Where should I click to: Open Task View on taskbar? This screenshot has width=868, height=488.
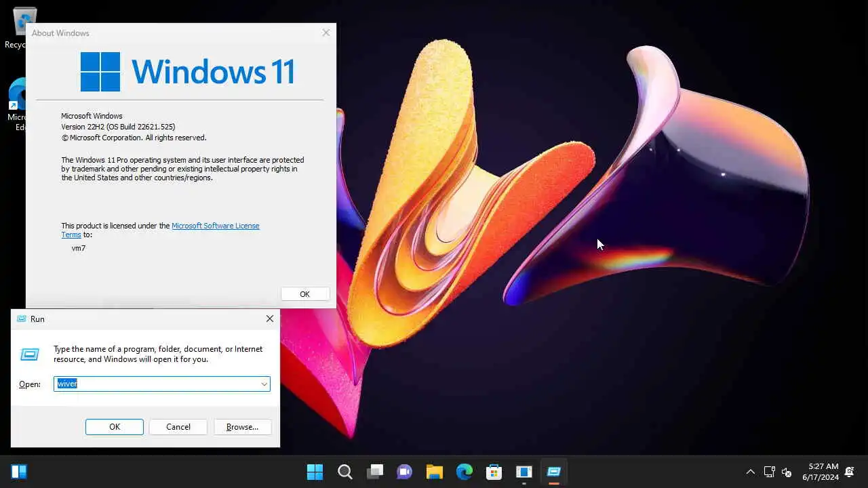tap(375, 472)
